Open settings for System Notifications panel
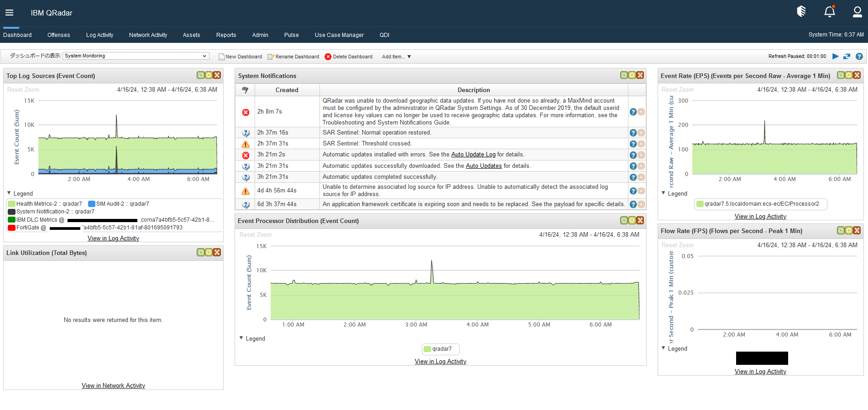Viewport: 868px width, 410px height. [x=632, y=75]
